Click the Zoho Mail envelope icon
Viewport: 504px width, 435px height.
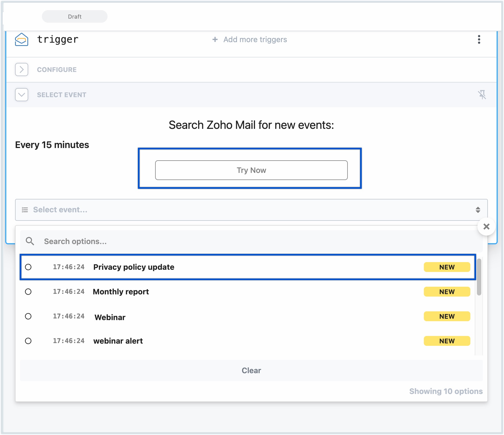pyautogui.click(x=21, y=40)
